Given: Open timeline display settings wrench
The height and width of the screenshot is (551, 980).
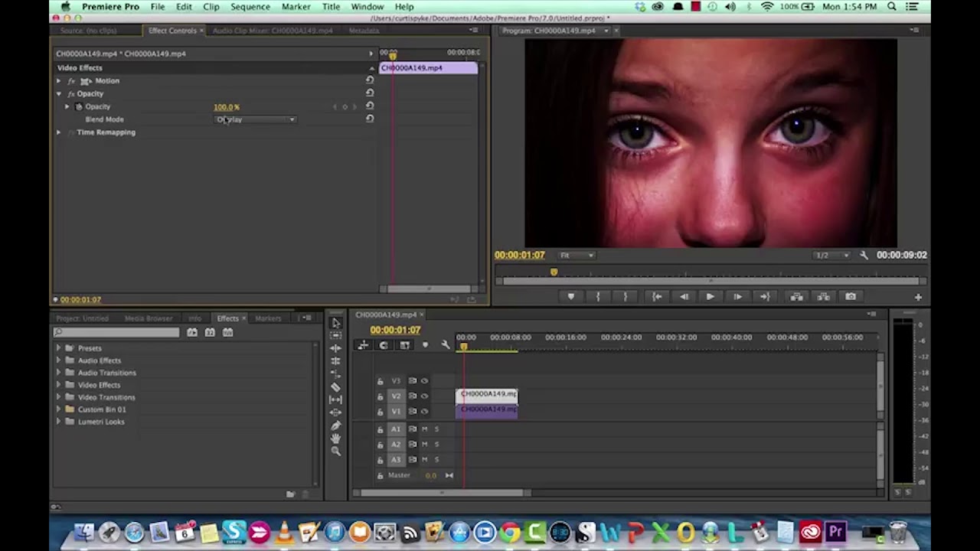Looking at the screenshot, I should (446, 345).
